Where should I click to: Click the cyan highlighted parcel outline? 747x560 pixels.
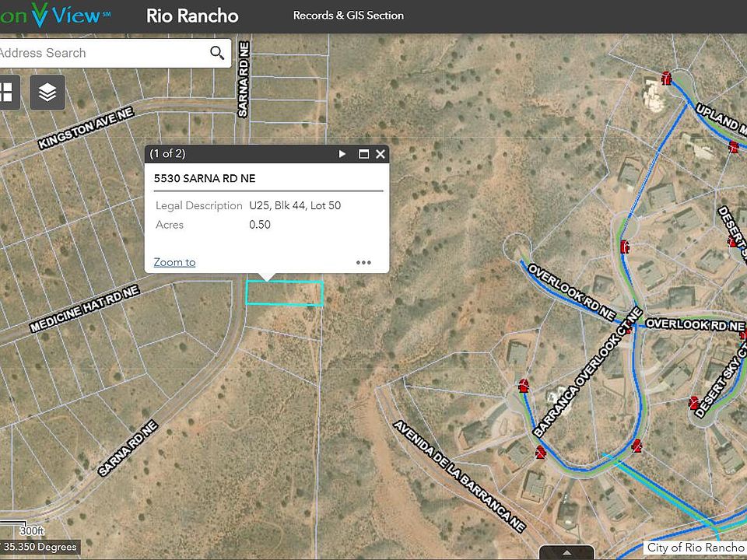pyautogui.click(x=285, y=293)
